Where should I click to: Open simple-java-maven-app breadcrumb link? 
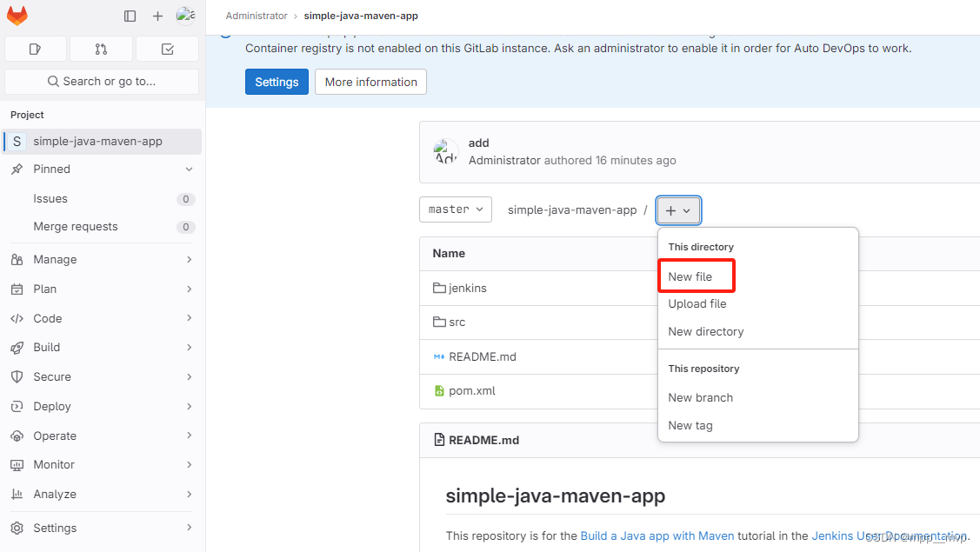click(361, 16)
